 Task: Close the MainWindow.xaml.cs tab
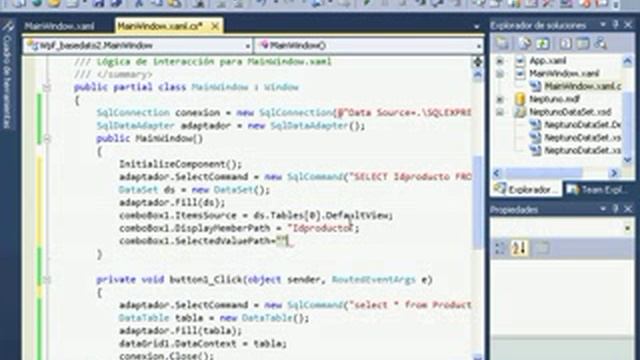215,26
